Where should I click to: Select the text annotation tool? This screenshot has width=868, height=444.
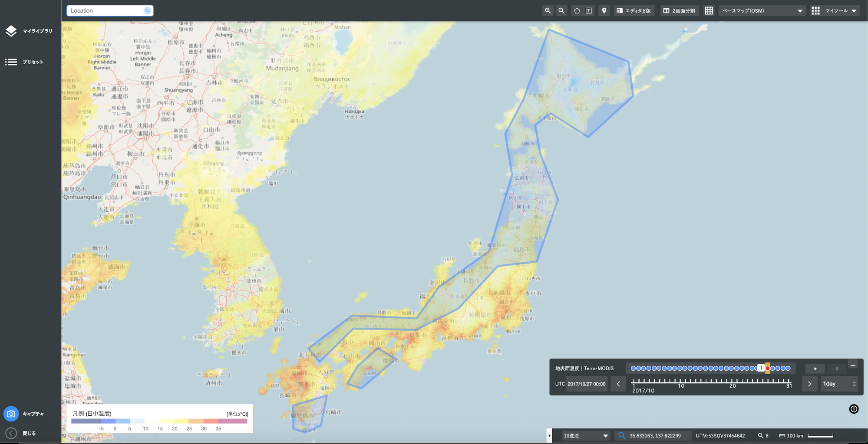pyautogui.click(x=589, y=11)
